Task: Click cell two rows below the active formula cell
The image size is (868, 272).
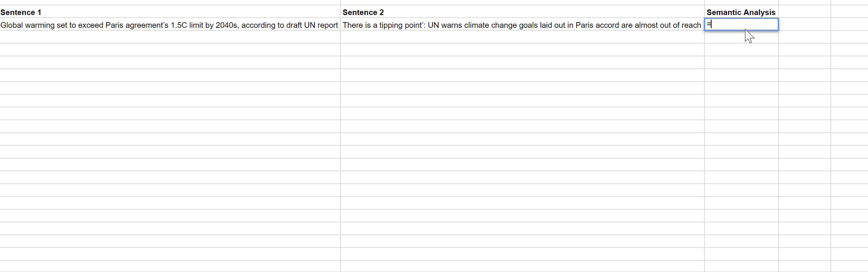Action: (x=741, y=50)
